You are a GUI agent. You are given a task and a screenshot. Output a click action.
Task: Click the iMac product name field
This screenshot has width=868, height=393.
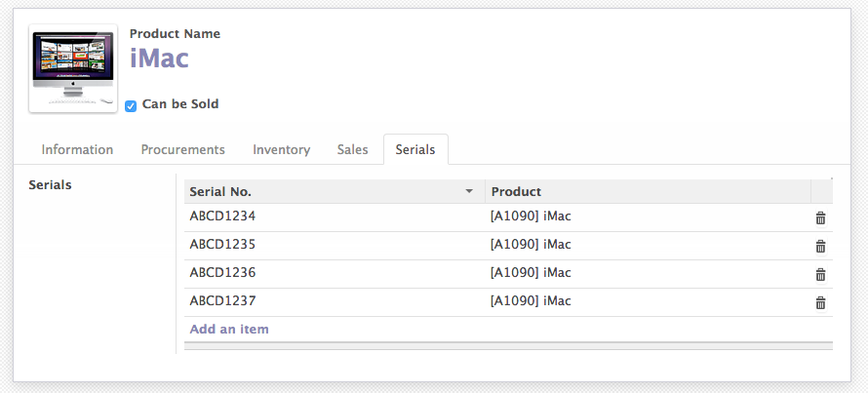pos(159,59)
